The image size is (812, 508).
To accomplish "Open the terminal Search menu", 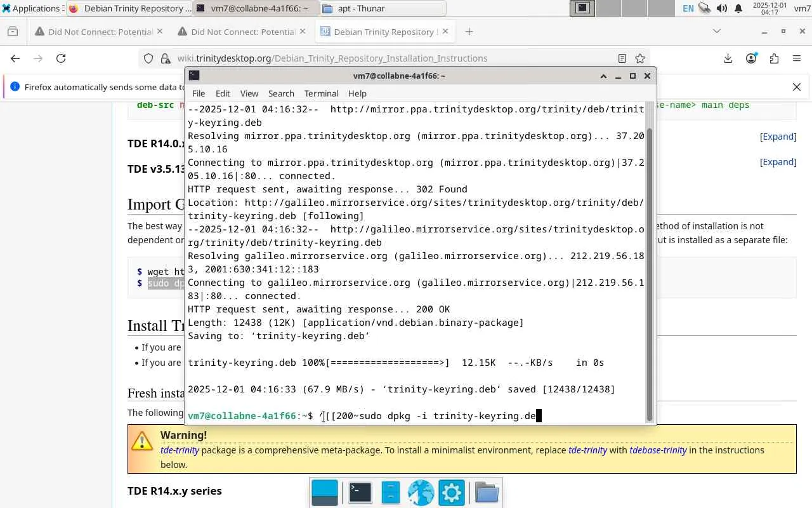I will pos(281,93).
